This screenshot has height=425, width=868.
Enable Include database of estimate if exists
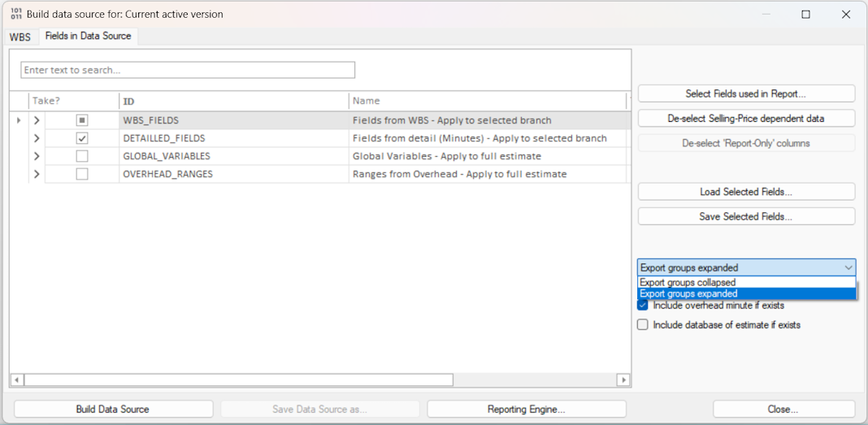point(643,325)
